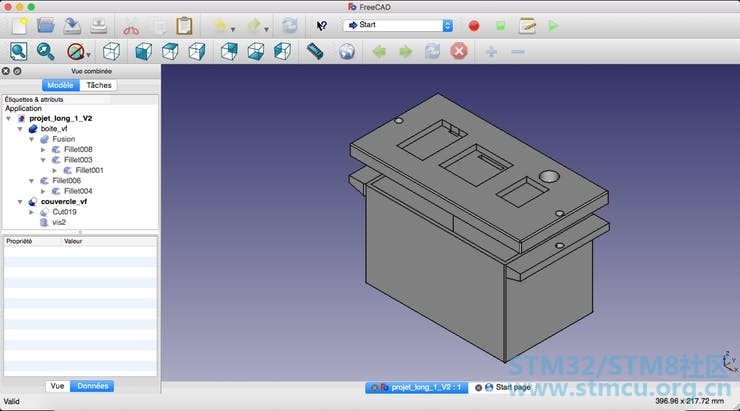The width and height of the screenshot is (740, 411).
Task: Set the Bottom view cube icon
Action: point(255,51)
